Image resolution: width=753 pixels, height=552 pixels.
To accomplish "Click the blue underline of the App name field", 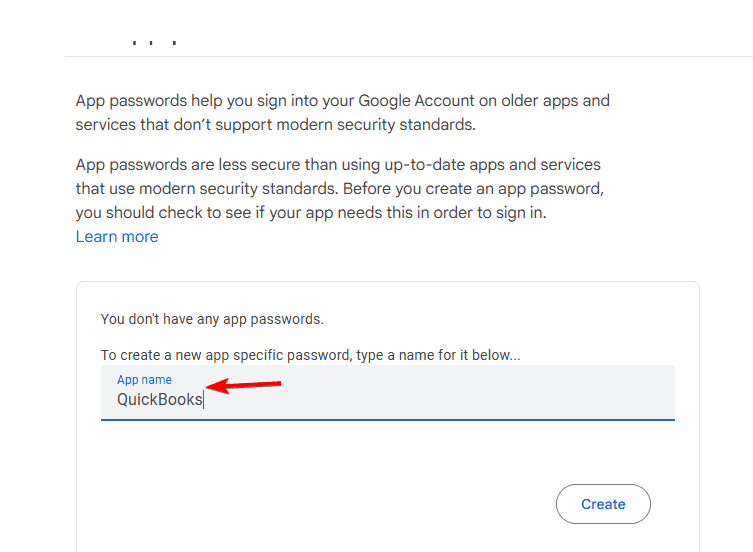I will coord(388,420).
